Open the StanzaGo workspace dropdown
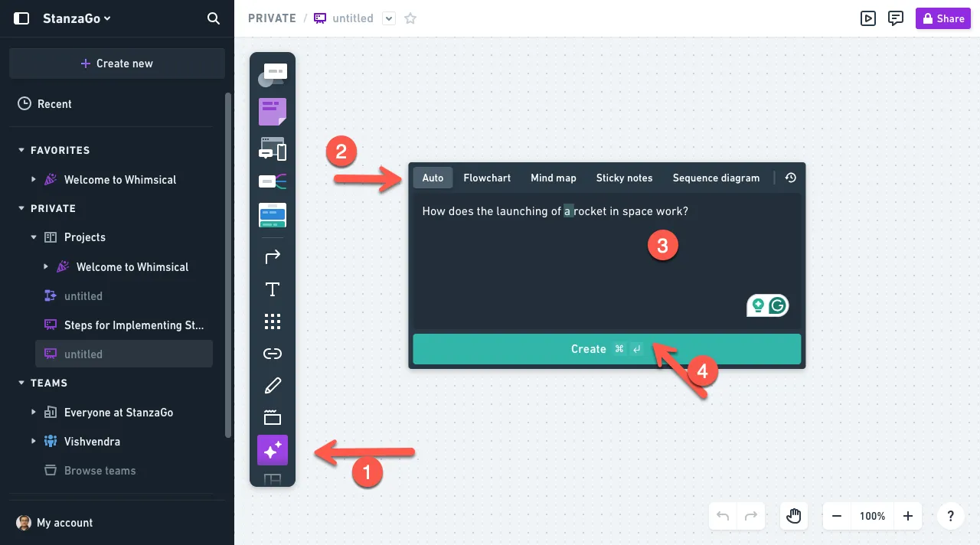 click(77, 18)
